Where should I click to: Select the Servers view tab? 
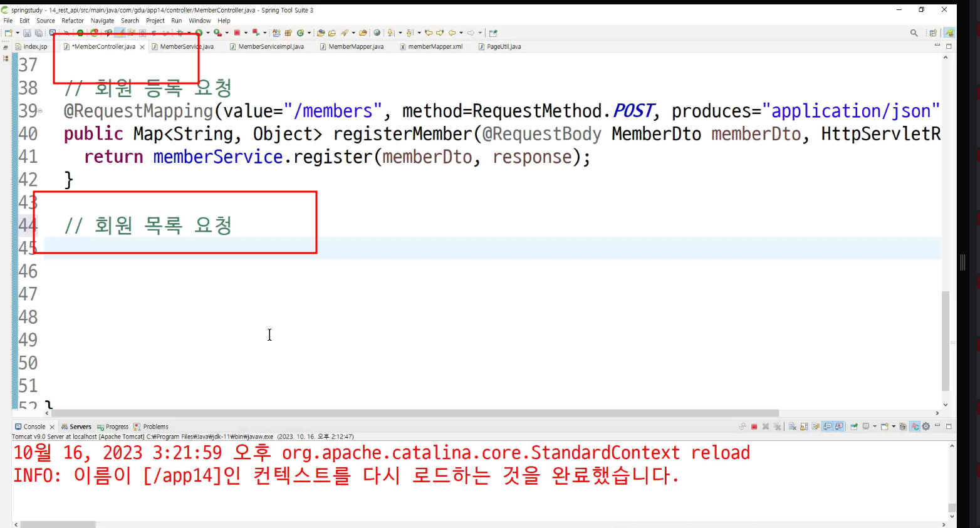[76, 427]
